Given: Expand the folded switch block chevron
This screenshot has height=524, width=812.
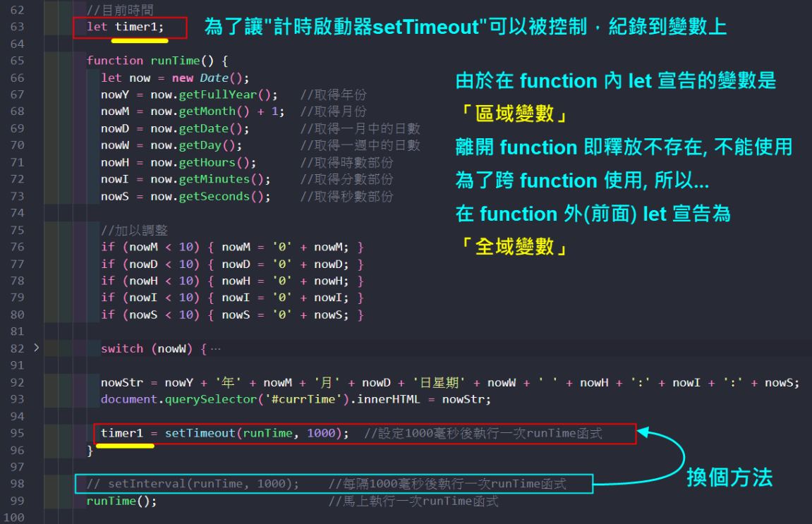Looking at the screenshot, I should tap(36, 348).
